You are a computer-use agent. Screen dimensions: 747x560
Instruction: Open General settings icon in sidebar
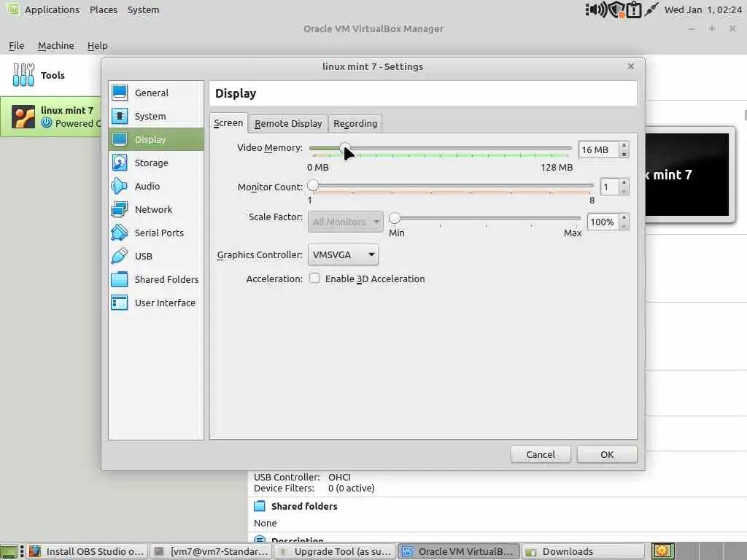pos(120,93)
